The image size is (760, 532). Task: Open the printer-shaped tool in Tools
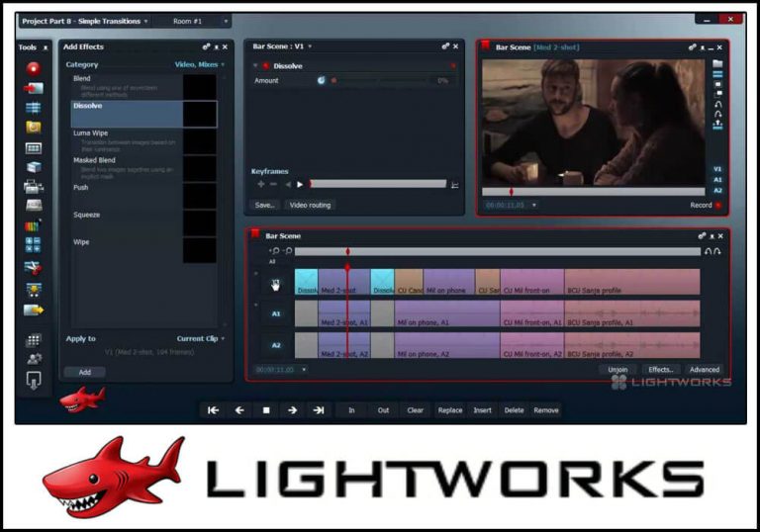(34, 186)
